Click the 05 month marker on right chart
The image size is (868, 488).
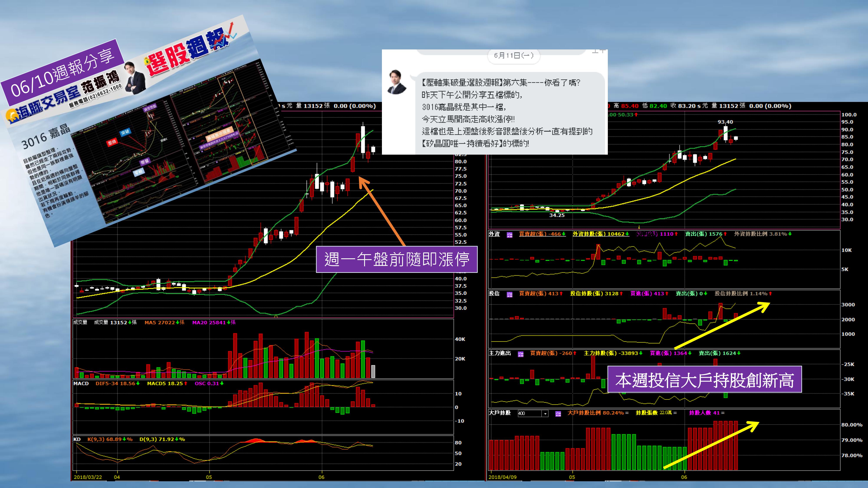572,477
